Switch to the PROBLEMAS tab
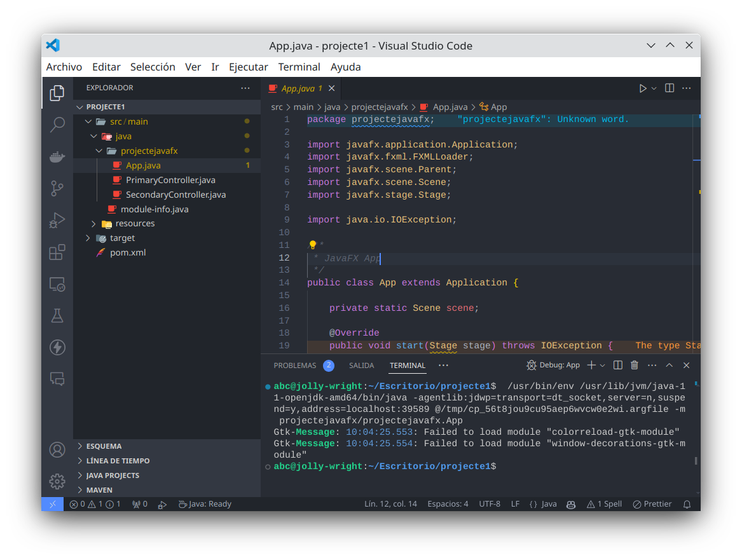 point(295,365)
